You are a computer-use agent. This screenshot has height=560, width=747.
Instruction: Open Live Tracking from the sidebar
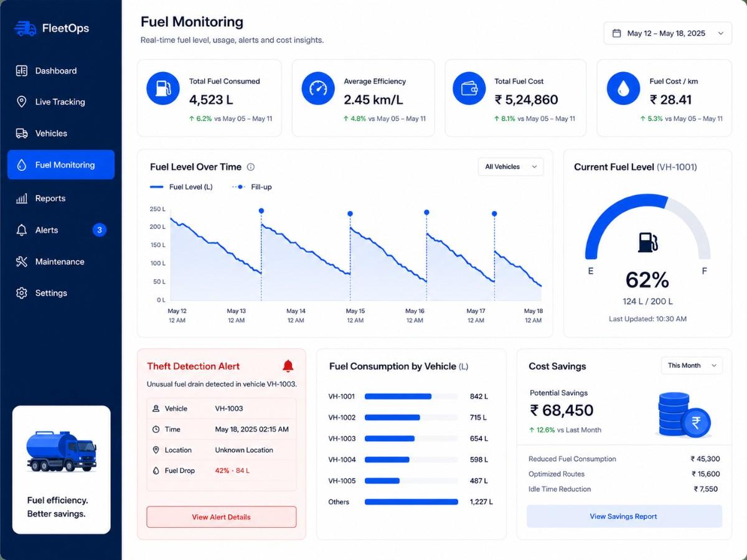pyautogui.click(x=61, y=102)
